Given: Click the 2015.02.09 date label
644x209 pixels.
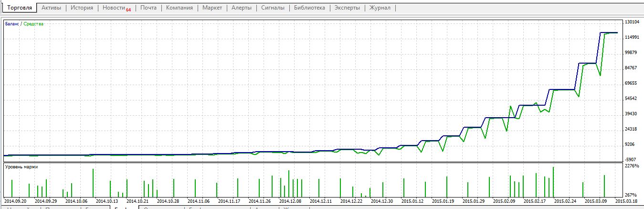Looking at the screenshot, I should (x=504, y=201).
